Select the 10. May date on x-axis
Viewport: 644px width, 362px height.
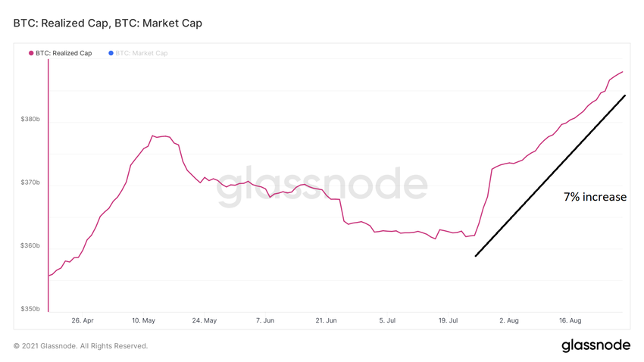coord(143,321)
